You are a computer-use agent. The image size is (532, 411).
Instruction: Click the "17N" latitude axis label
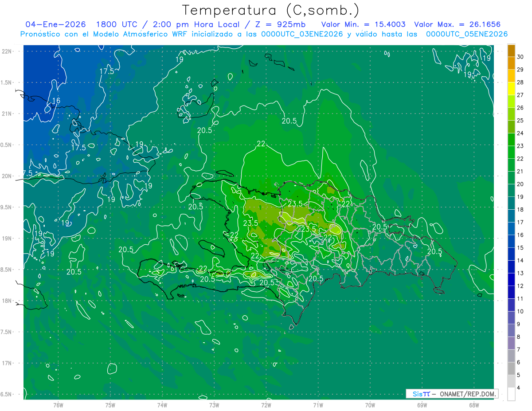[7, 363]
